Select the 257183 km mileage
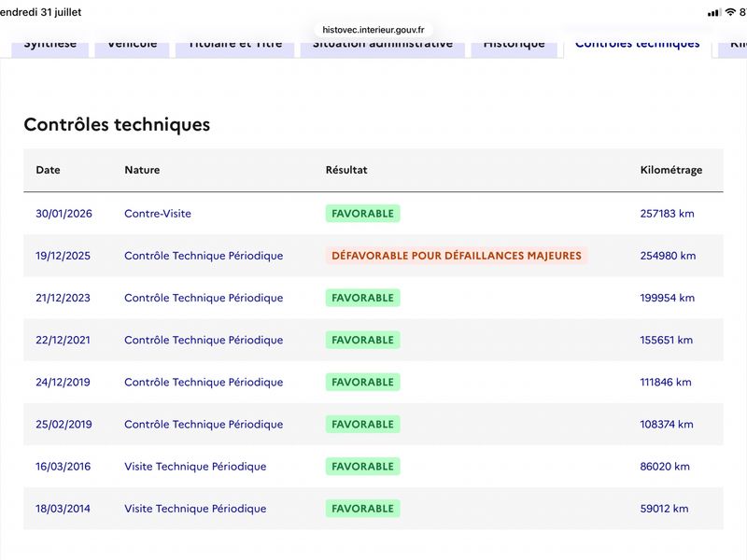This screenshot has width=747, height=560. click(667, 214)
